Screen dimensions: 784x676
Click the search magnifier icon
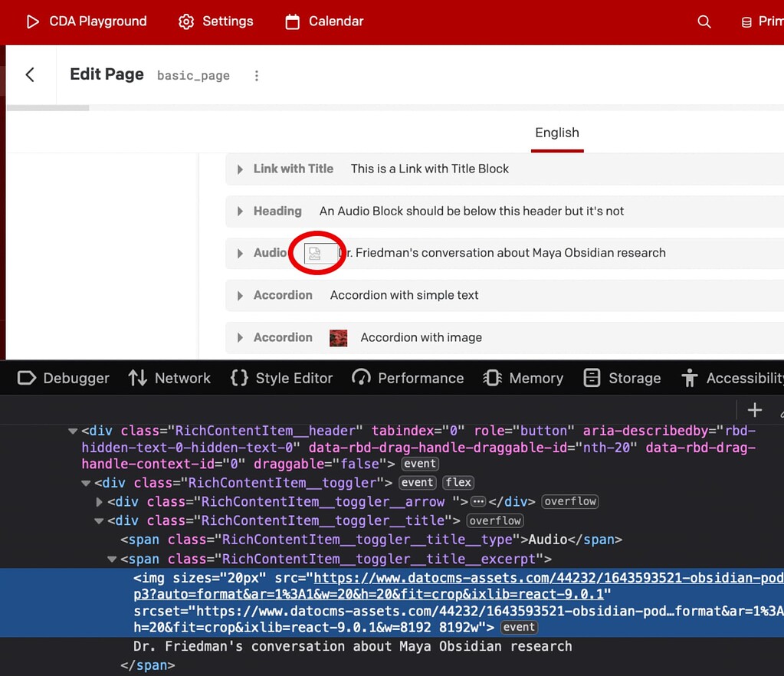[704, 21]
